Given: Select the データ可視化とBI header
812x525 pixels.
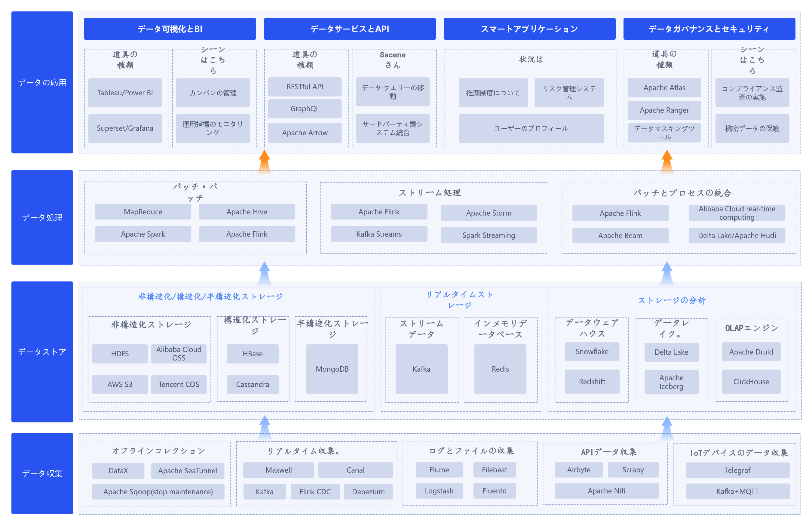Looking at the screenshot, I should [170, 29].
